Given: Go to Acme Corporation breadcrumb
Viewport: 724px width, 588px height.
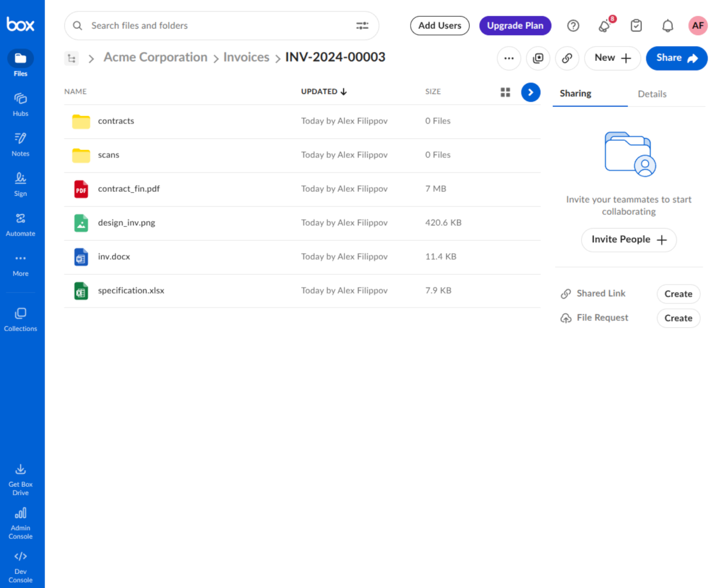Looking at the screenshot, I should (155, 57).
